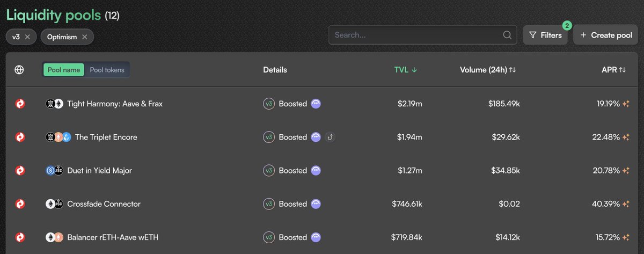Select the Pool name toggle
This screenshot has width=644, height=254.
tap(64, 70)
